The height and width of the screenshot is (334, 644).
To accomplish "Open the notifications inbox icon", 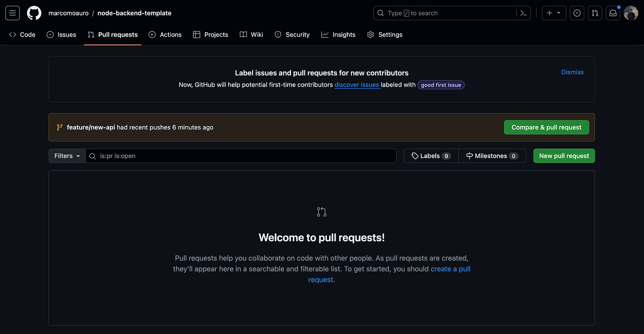I will click(x=613, y=13).
